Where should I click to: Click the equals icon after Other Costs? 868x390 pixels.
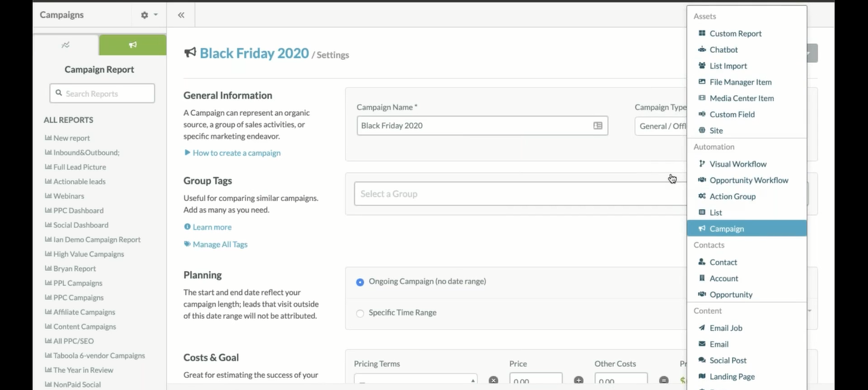click(x=663, y=380)
